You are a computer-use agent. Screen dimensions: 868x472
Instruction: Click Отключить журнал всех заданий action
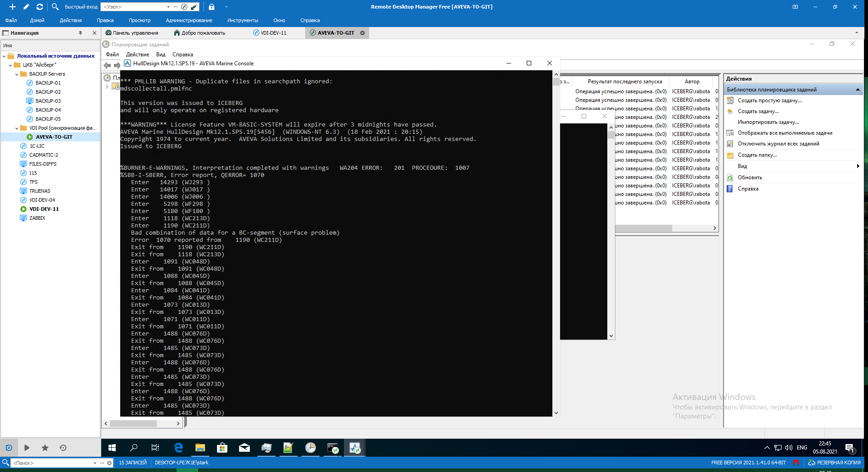[x=778, y=144]
